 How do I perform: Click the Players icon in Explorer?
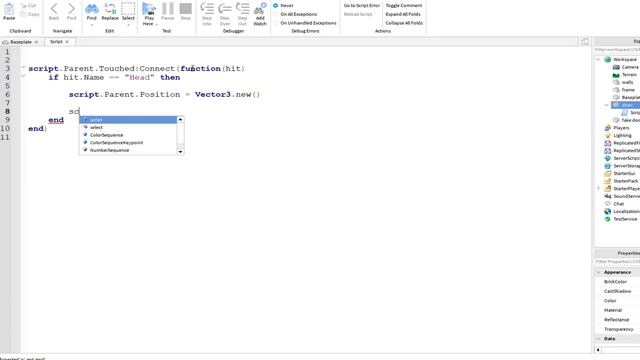coord(607,128)
